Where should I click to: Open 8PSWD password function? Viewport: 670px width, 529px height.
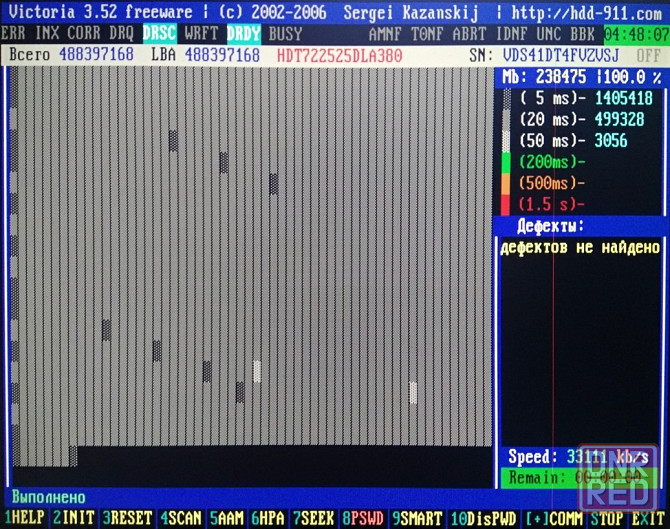pyautogui.click(x=363, y=518)
